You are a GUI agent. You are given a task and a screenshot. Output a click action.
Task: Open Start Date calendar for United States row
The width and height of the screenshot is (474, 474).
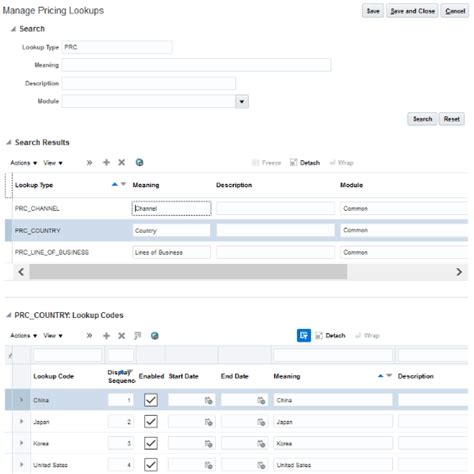[x=209, y=465]
